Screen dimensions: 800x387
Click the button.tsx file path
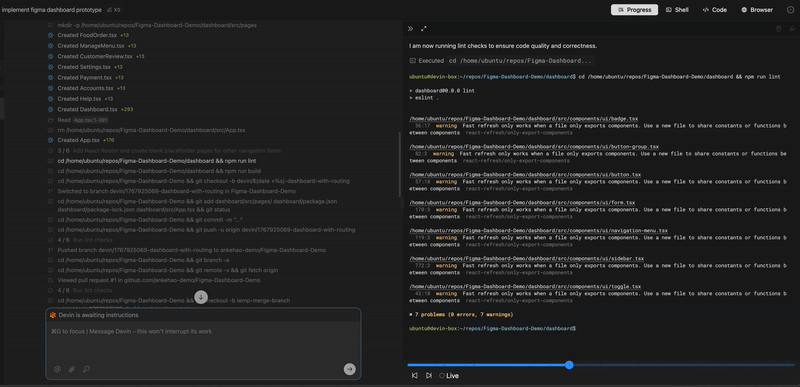click(x=525, y=175)
